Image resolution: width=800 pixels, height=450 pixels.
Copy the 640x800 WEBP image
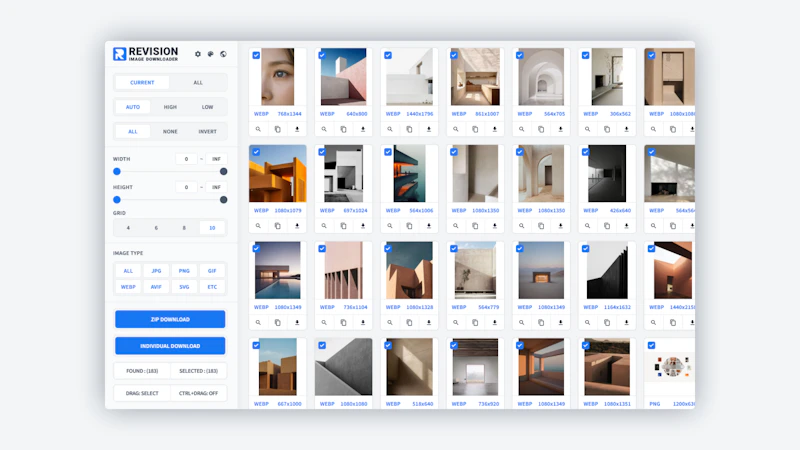click(343, 129)
